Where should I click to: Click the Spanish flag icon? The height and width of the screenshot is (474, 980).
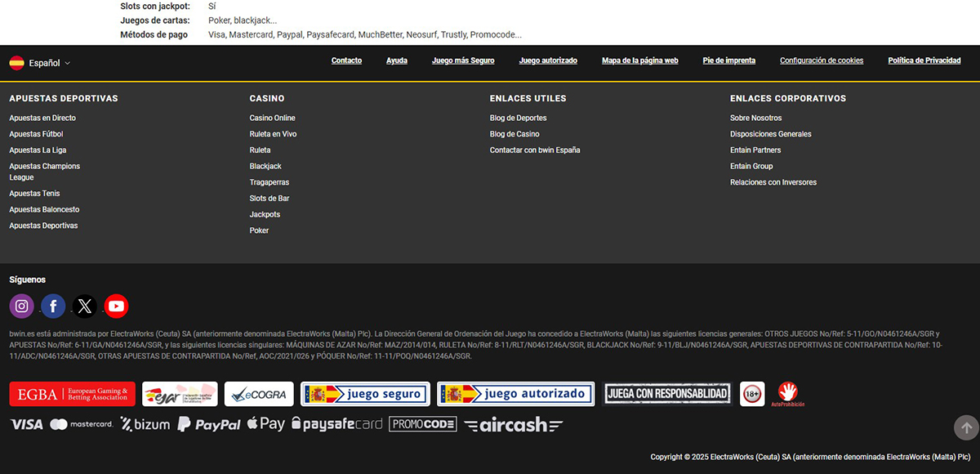point(16,63)
